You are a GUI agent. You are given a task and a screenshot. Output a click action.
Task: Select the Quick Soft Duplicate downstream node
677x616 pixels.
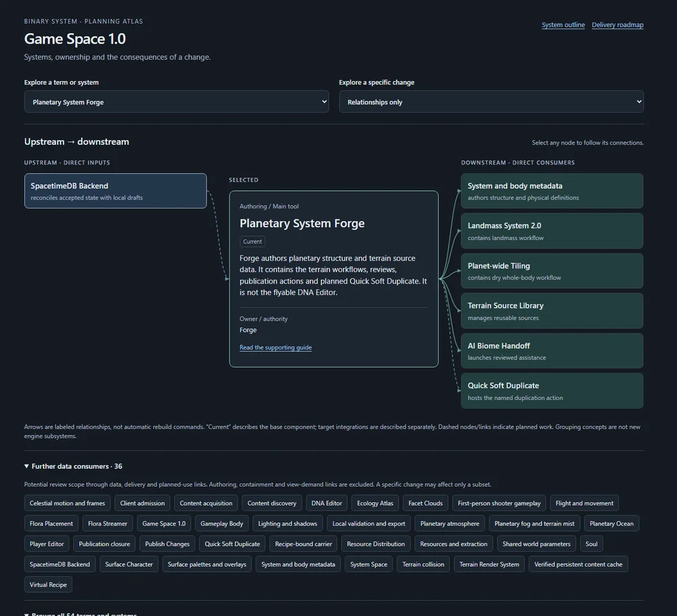click(x=552, y=391)
